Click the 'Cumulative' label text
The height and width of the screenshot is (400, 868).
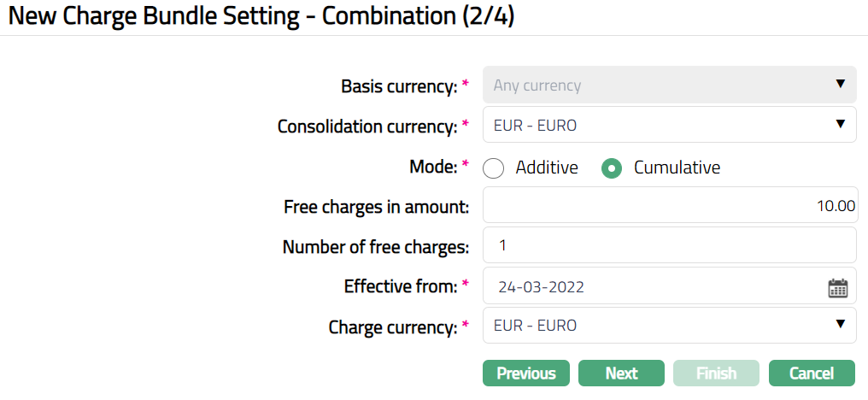[x=677, y=168]
